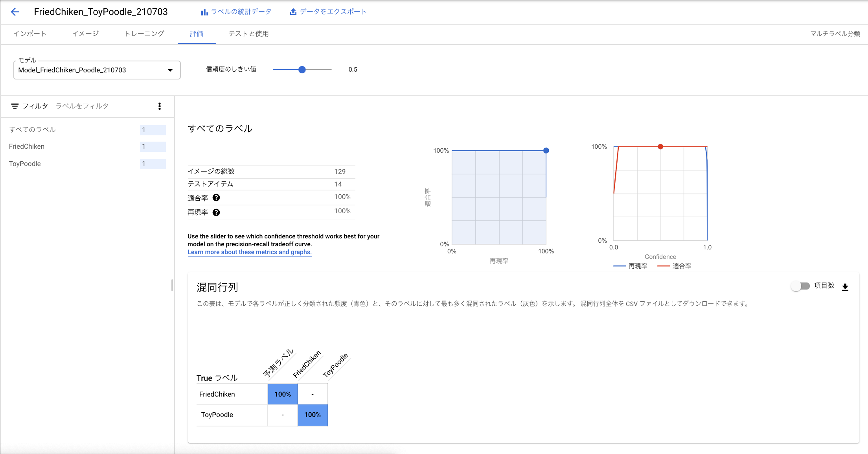Click the label statistics bar chart icon
Image resolution: width=868 pixels, height=454 pixels.
204,12
